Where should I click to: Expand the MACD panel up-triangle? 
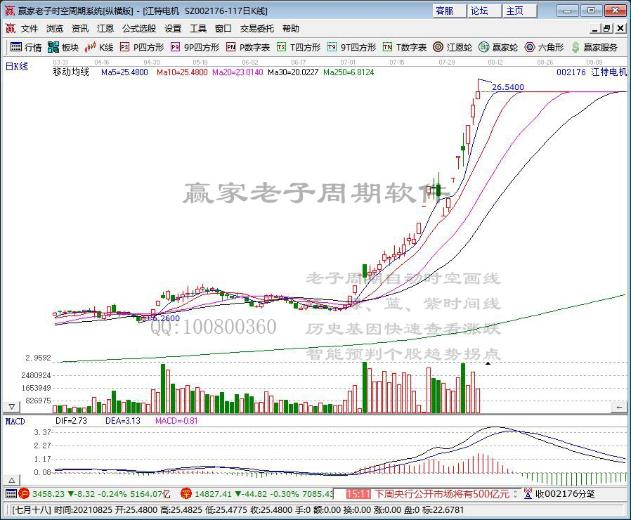[x=12, y=479]
